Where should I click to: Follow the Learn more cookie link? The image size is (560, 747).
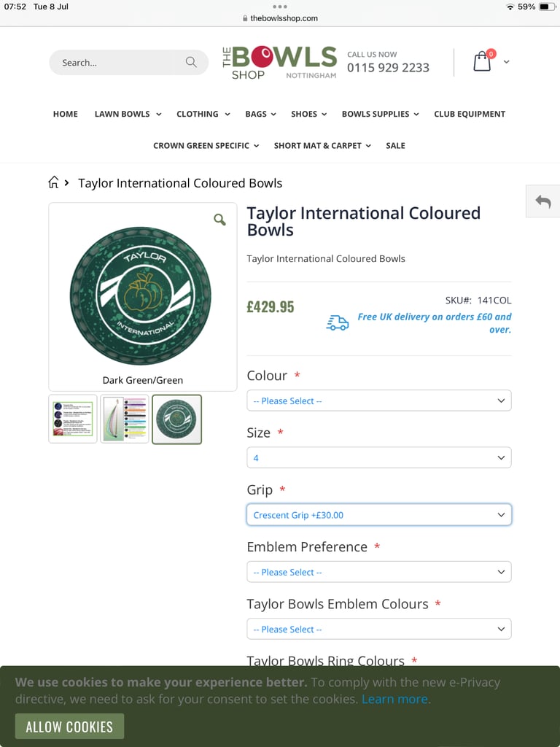[x=394, y=699]
